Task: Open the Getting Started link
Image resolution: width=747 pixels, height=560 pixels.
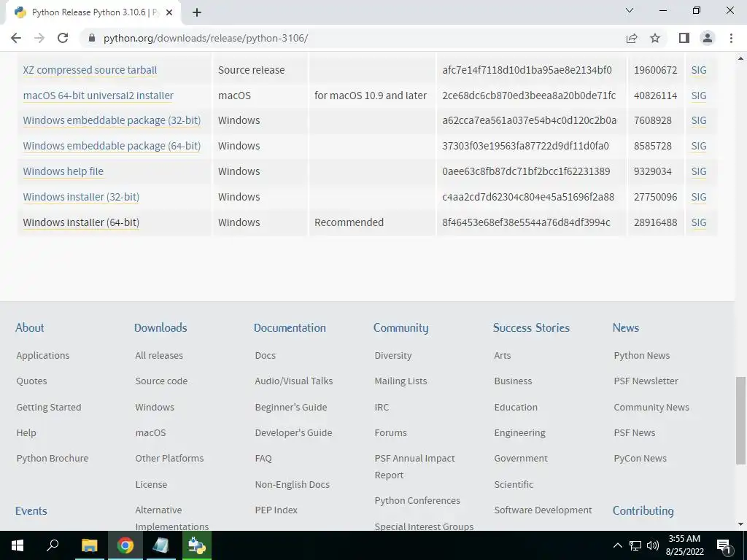Action: pos(49,407)
